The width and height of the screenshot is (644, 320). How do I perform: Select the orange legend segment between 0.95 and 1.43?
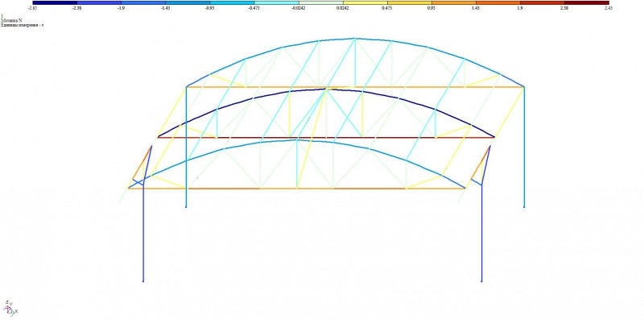[x=454, y=2]
